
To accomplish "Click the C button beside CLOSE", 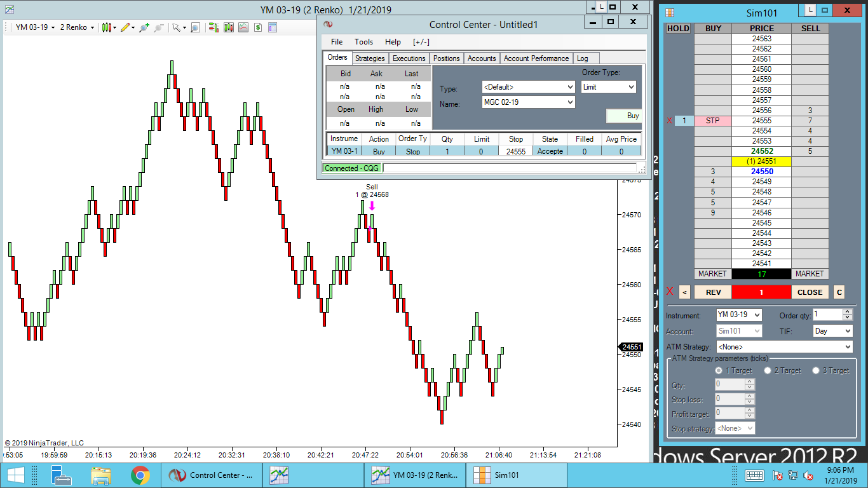I will tap(839, 292).
